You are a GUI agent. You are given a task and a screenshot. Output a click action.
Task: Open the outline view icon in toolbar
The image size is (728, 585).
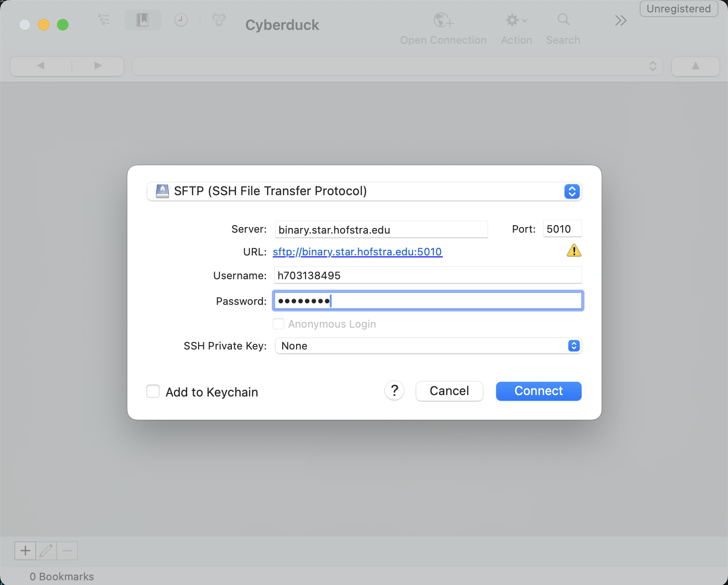click(x=104, y=20)
